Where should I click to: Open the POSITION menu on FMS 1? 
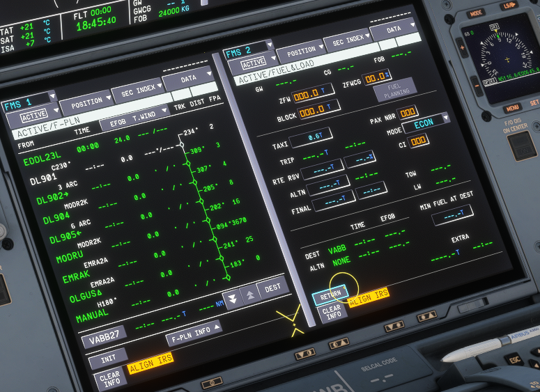[x=86, y=102]
